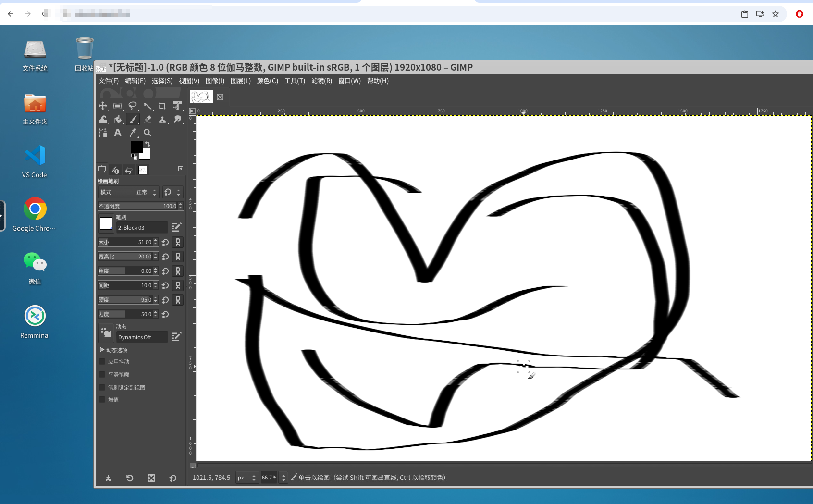813x504 pixels.
Task: Select the Text tool
Action: click(x=118, y=133)
